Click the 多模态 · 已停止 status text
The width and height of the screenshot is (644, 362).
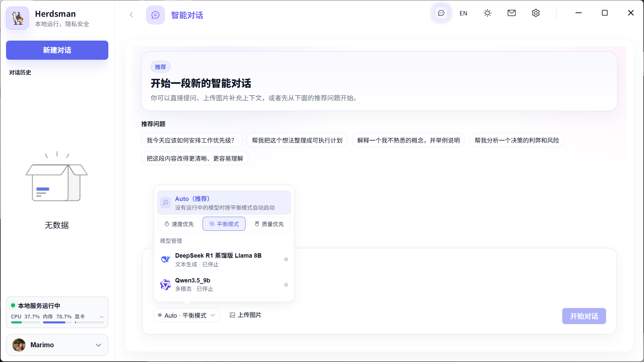[x=194, y=289]
